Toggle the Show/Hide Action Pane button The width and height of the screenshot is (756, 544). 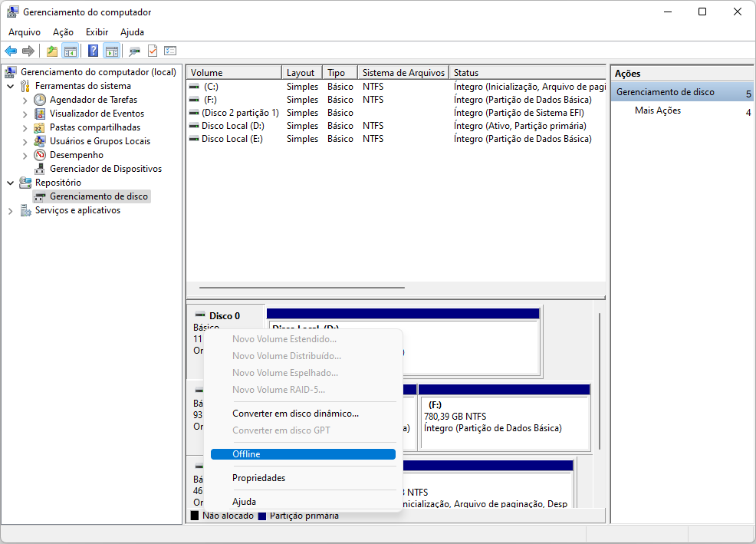(112, 51)
